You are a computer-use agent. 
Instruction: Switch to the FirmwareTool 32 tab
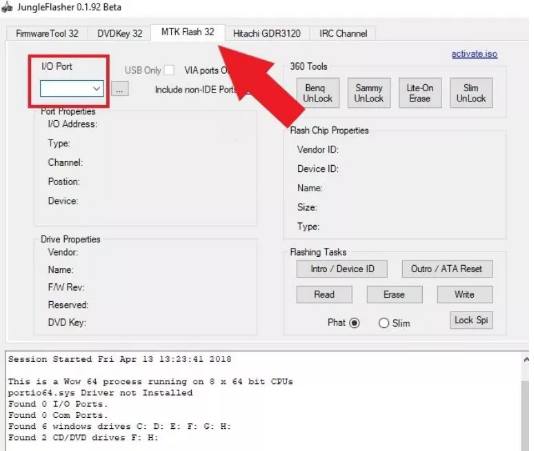coord(47,33)
